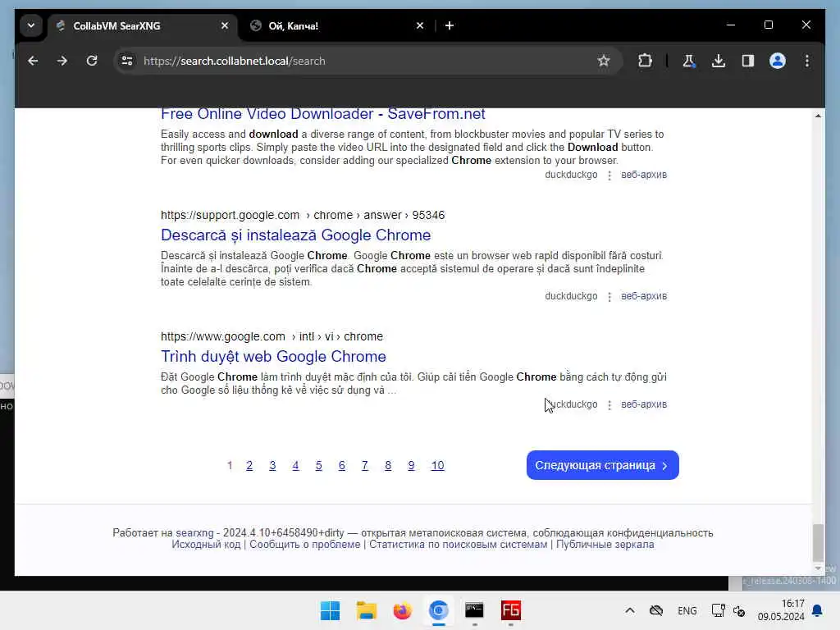Open веб-архив link for SaveFrom result

[644, 175]
